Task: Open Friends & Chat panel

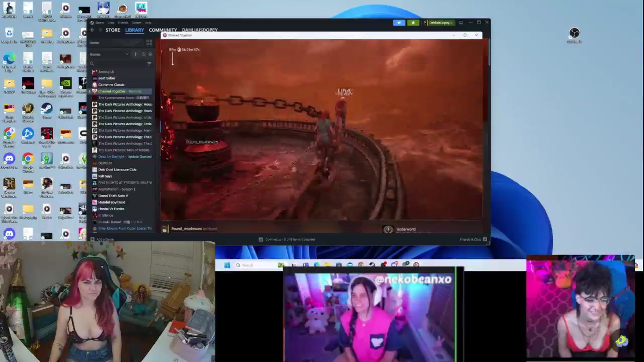Action: click(473, 239)
